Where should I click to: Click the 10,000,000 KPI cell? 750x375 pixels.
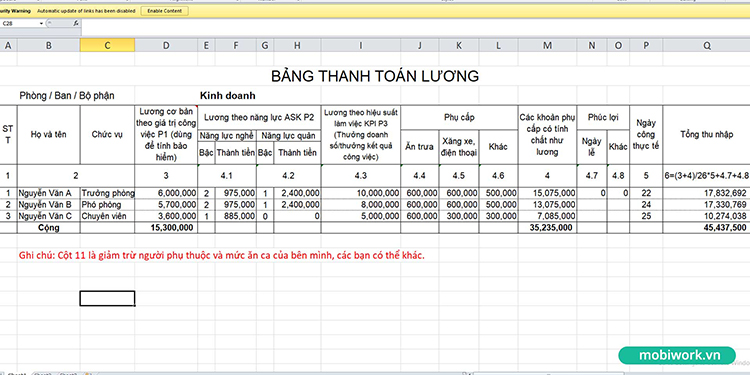tap(361, 193)
